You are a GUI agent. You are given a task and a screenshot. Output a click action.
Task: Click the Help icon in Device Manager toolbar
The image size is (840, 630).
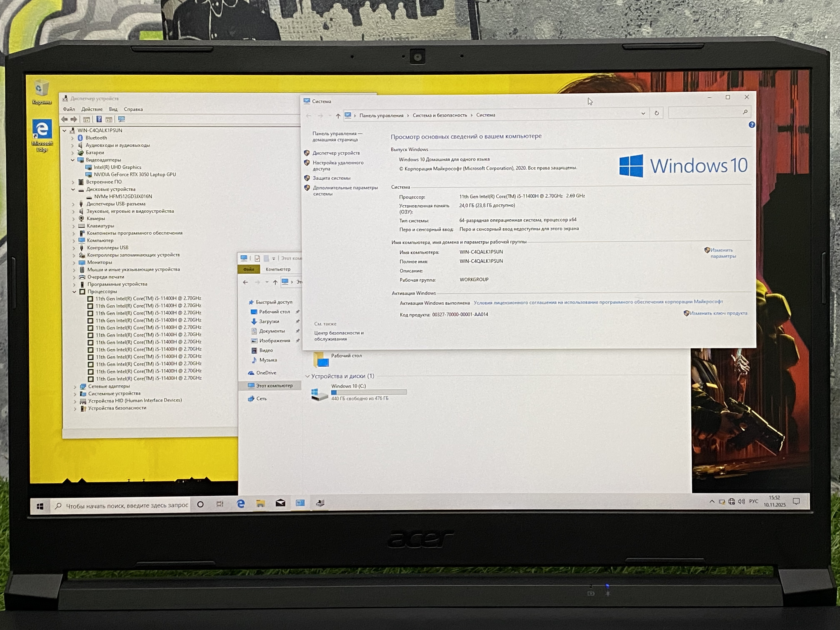99,119
